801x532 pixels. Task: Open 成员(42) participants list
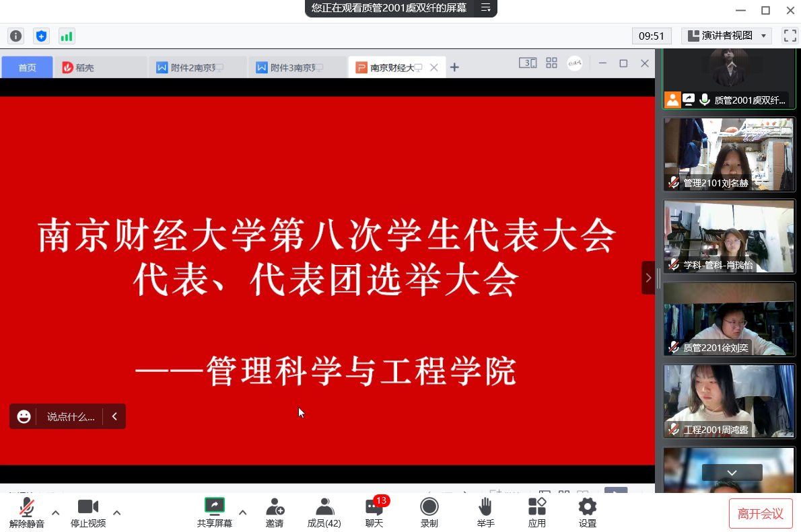pyautogui.click(x=324, y=512)
